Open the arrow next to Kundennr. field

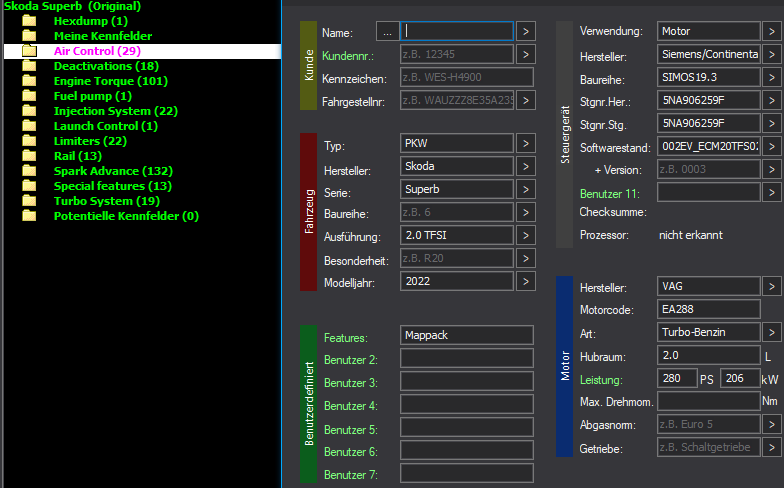(526, 54)
